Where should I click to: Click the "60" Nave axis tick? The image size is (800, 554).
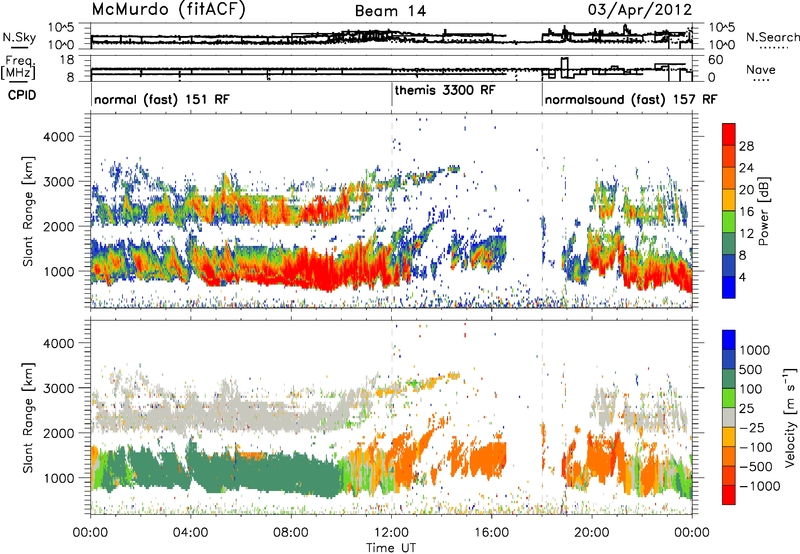(716, 60)
